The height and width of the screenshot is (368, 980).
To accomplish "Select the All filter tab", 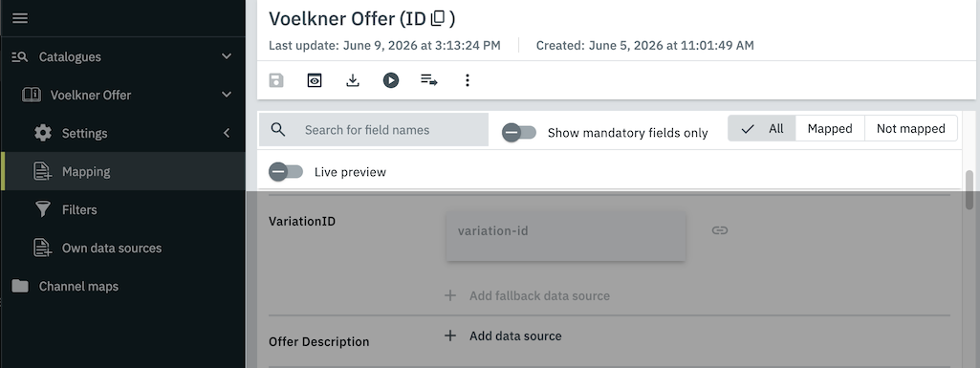I will point(762,128).
